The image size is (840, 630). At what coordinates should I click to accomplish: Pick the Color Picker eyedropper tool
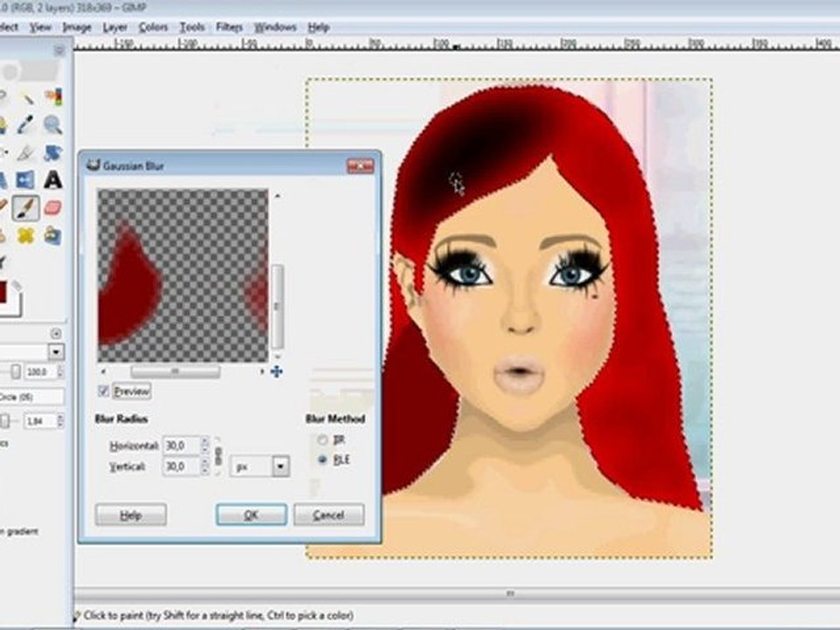pyautogui.click(x=25, y=125)
